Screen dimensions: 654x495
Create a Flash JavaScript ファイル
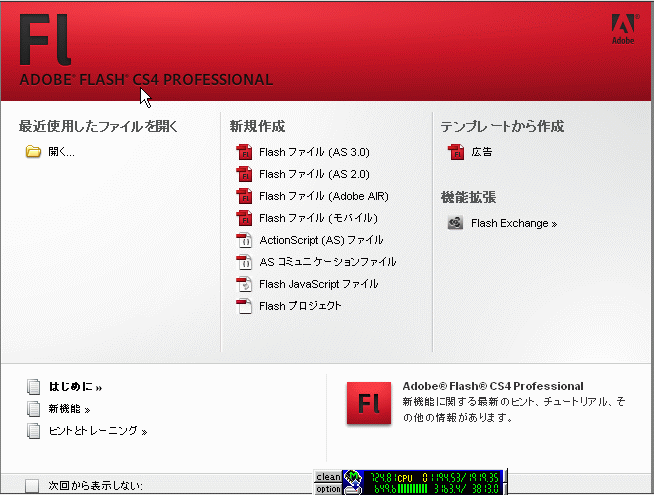point(319,284)
